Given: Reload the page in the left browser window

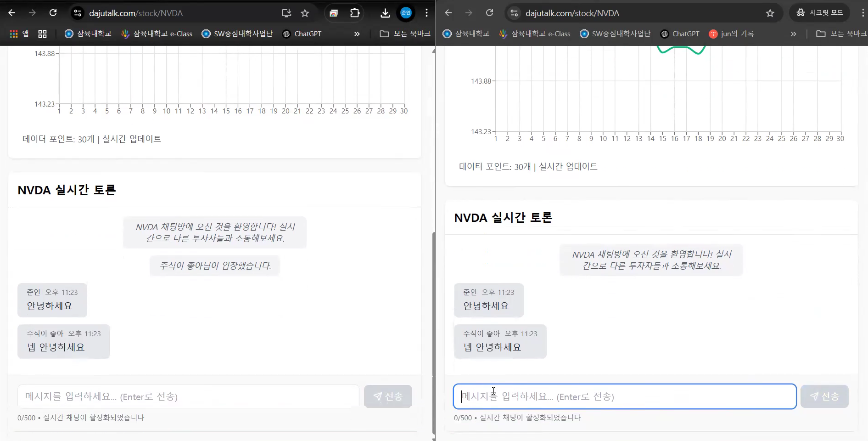Looking at the screenshot, I should 53,13.
